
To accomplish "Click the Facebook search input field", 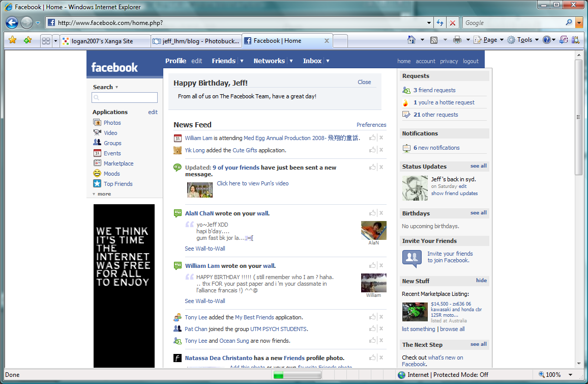I will (x=125, y=98).
